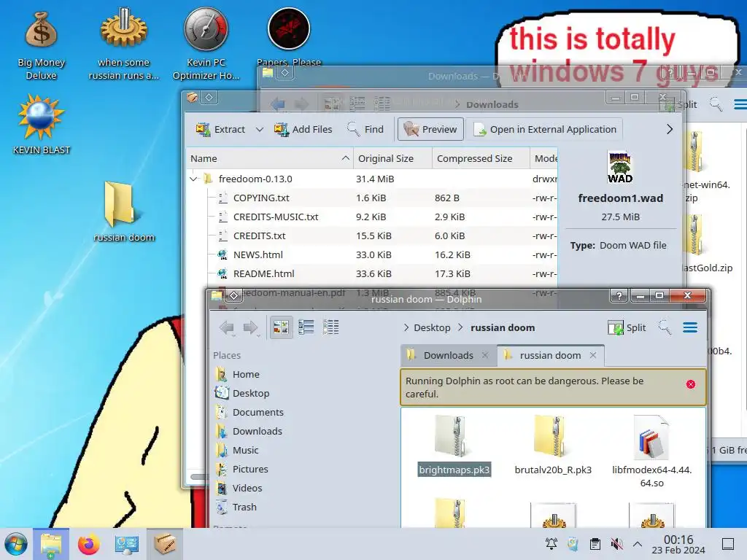This screenshot has height=560, width=747.
Task: Open the Windows-style start menu
Action: (x=16, y=544)
